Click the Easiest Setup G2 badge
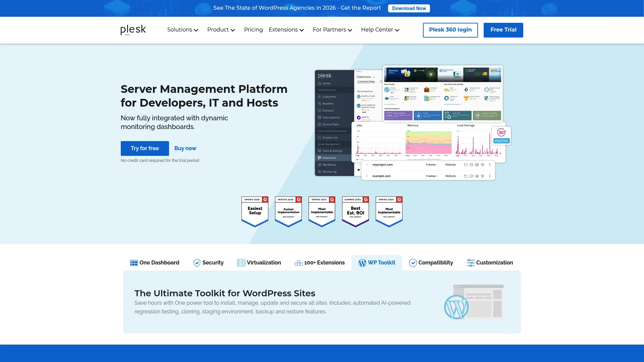 coord(255,212)
